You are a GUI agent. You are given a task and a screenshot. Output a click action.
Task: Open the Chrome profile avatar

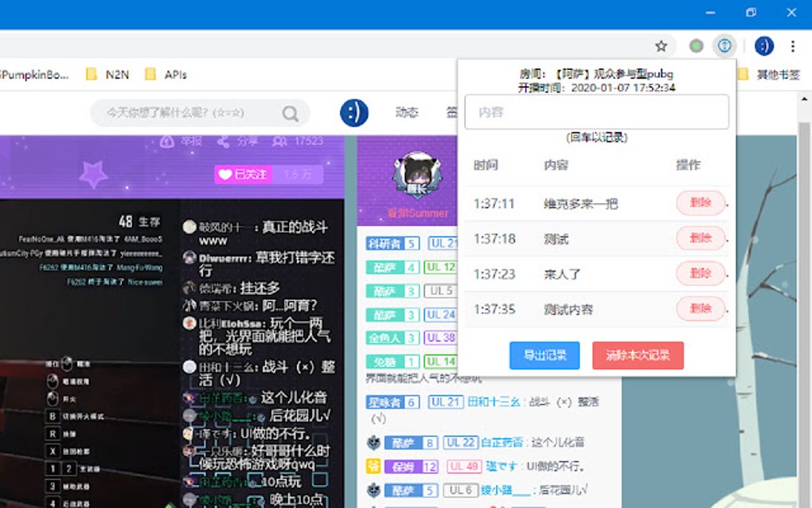[764, 46]
